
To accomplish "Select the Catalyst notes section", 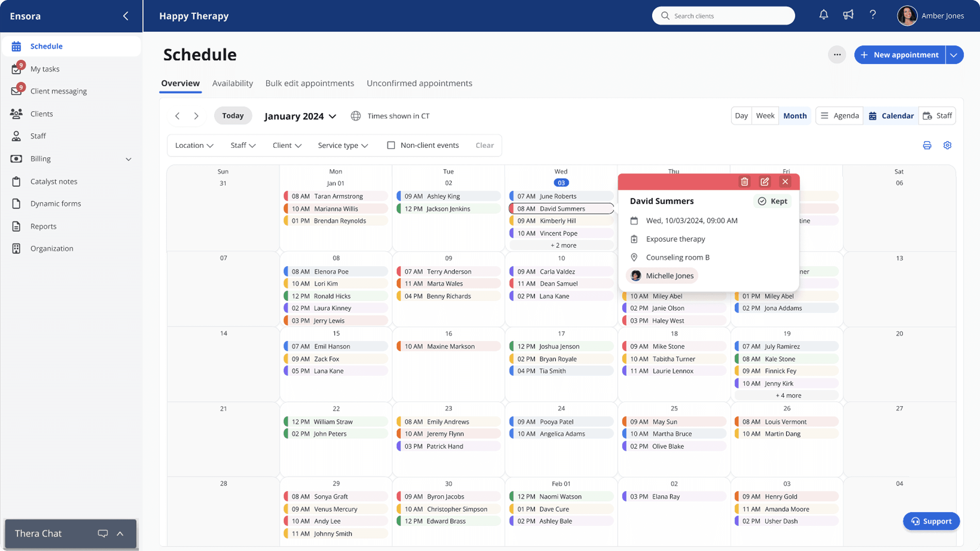I will coord(54,181).
